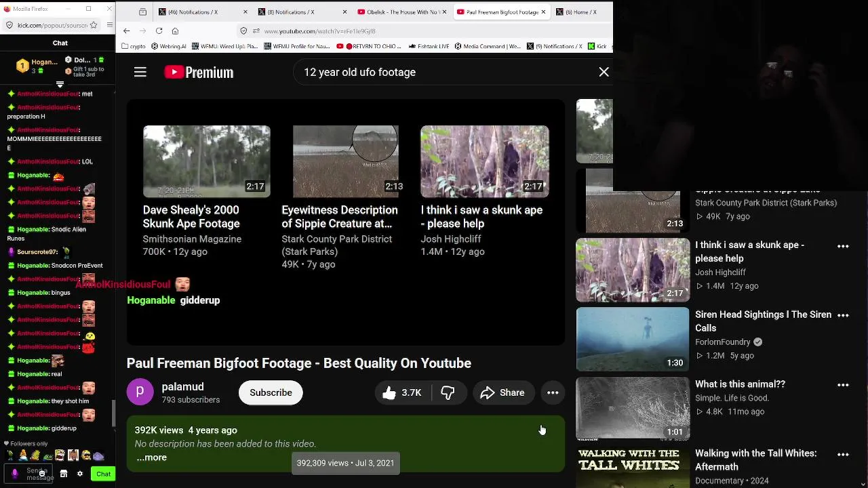The image size is (868, 488).
Task: Open options for 'I think i saw a skunk ape' sidebar video
Action: [843, 246]
